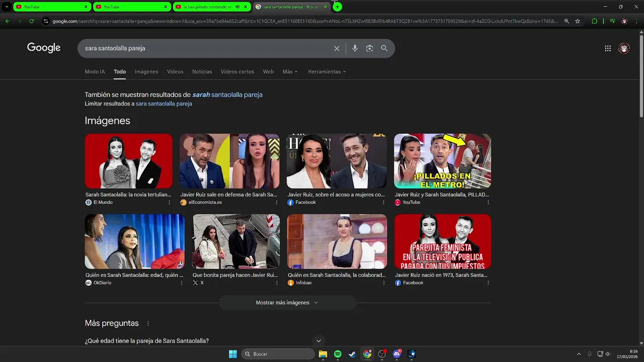This screenshot has width=644, height=362.
Task: Click into the Google search input field
Action: (x=206, y=48)
